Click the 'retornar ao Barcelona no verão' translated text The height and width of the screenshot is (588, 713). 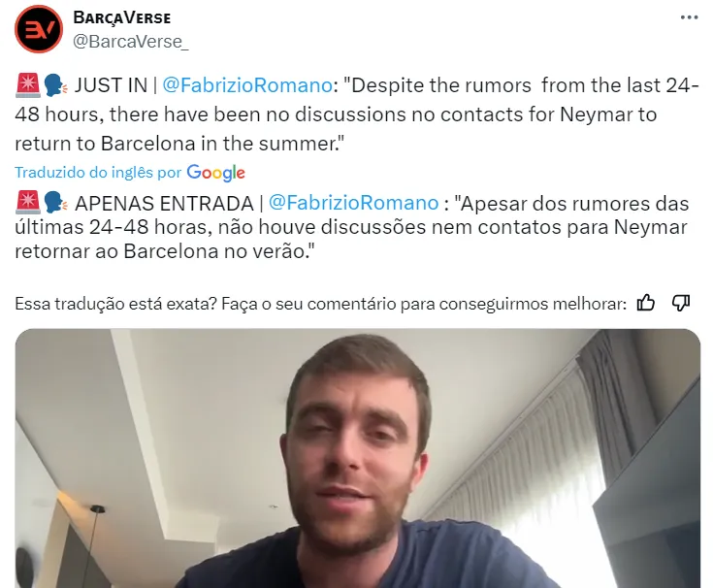click(165, 251)
